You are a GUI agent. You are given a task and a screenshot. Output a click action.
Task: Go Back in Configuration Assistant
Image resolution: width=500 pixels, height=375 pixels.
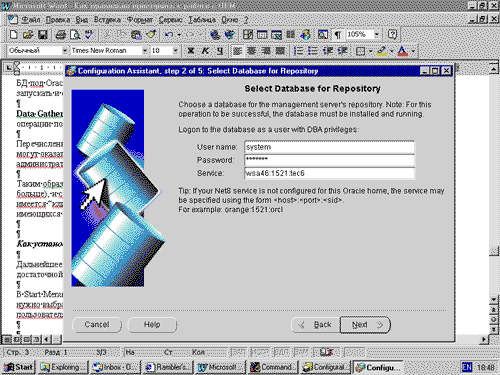[x=315, y=325]
